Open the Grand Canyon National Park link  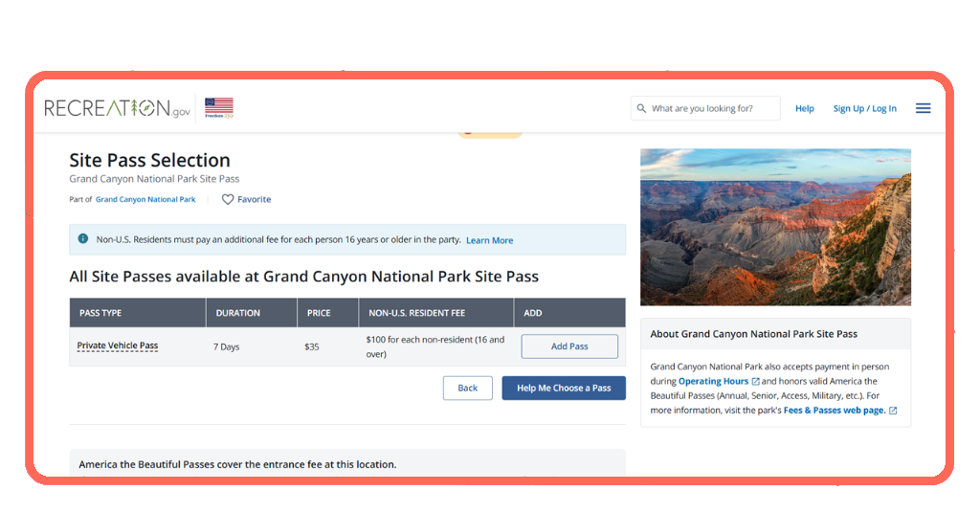click(x=145, y=199)
